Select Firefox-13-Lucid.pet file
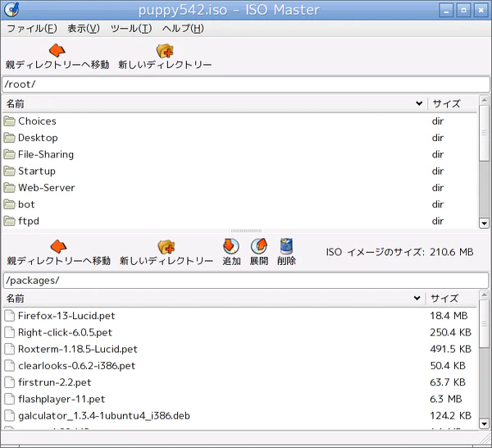492x448 pixels. (x=66, y=316)
